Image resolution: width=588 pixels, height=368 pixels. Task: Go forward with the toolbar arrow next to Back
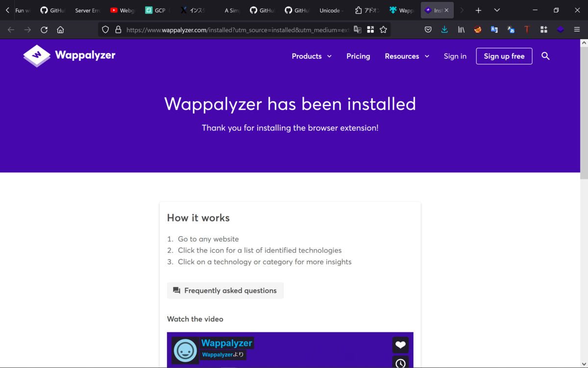point(27,30)
